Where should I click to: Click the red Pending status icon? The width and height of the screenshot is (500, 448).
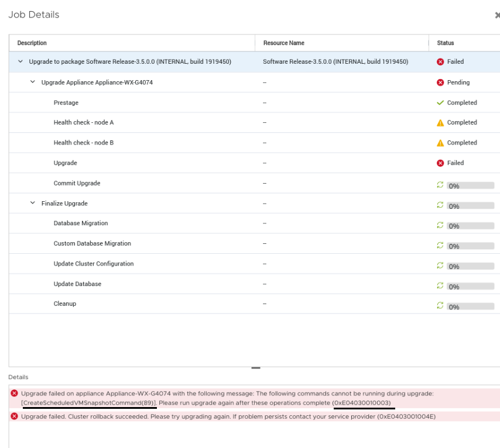pyautogui.click(x=441, y=82)
